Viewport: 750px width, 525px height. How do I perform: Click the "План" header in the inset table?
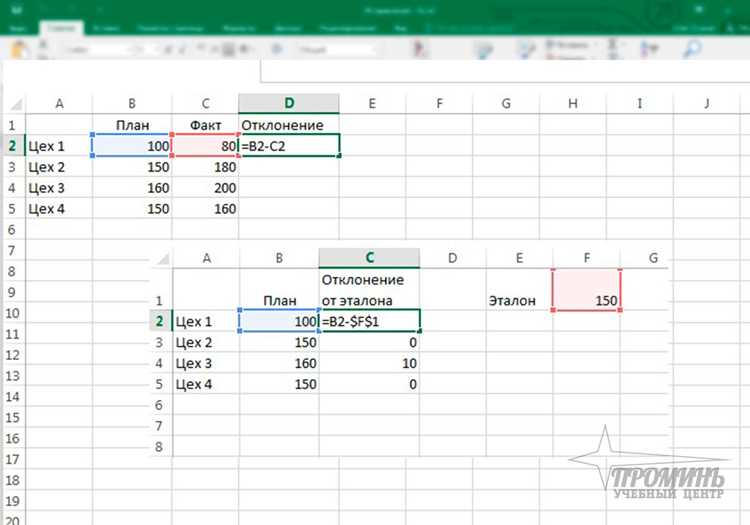click(279, 290)
